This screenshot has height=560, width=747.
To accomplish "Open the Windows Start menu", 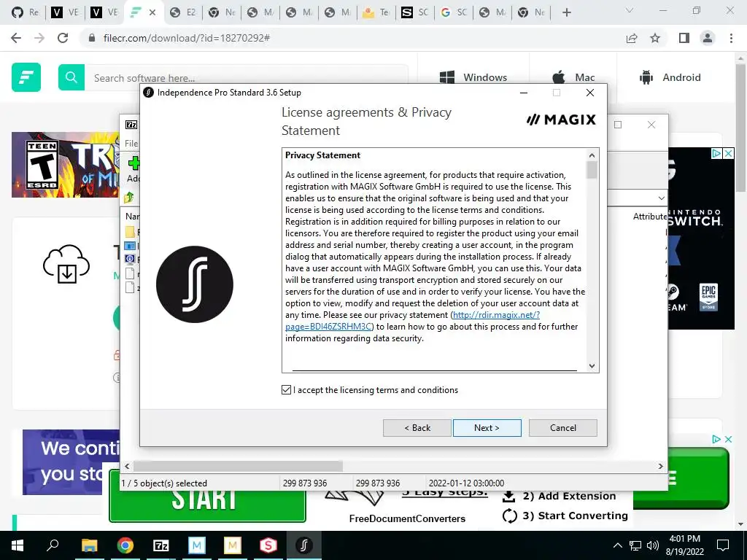I will (x=18, y=545).
